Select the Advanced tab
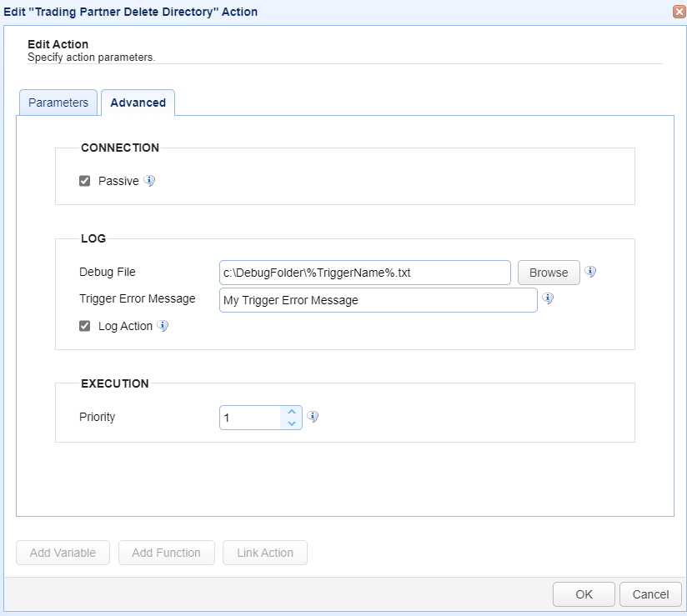The image size is (687, 616). coord(138,103)
